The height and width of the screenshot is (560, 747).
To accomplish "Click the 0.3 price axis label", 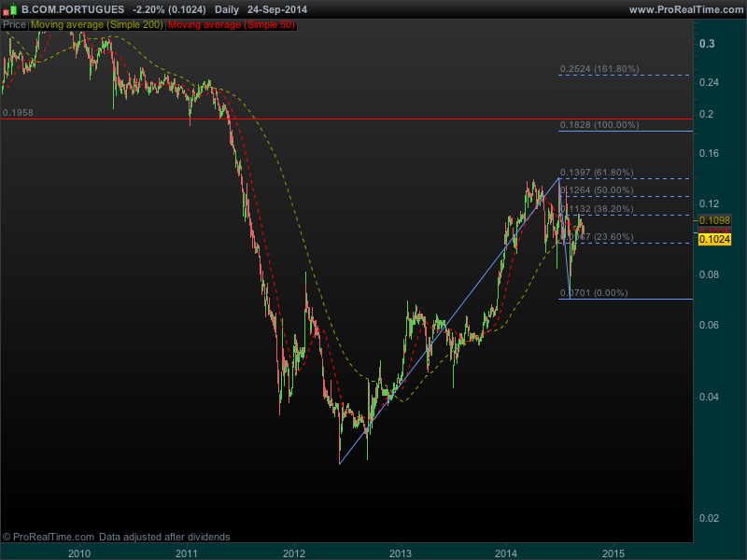I will [x=707, y=44].
